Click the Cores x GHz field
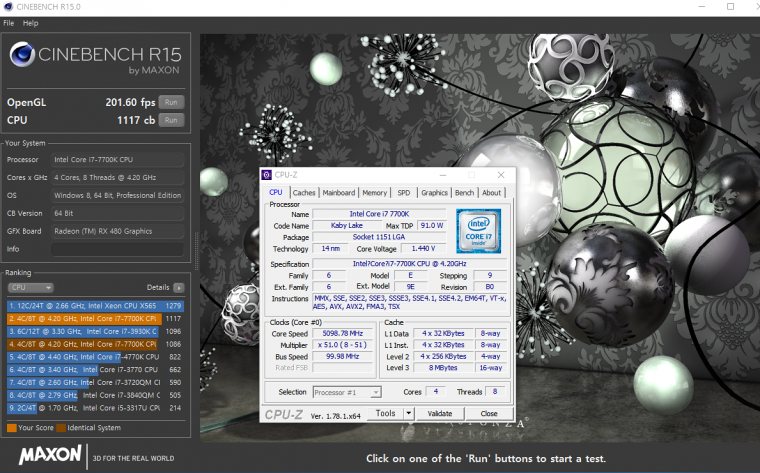 [118, 177]
